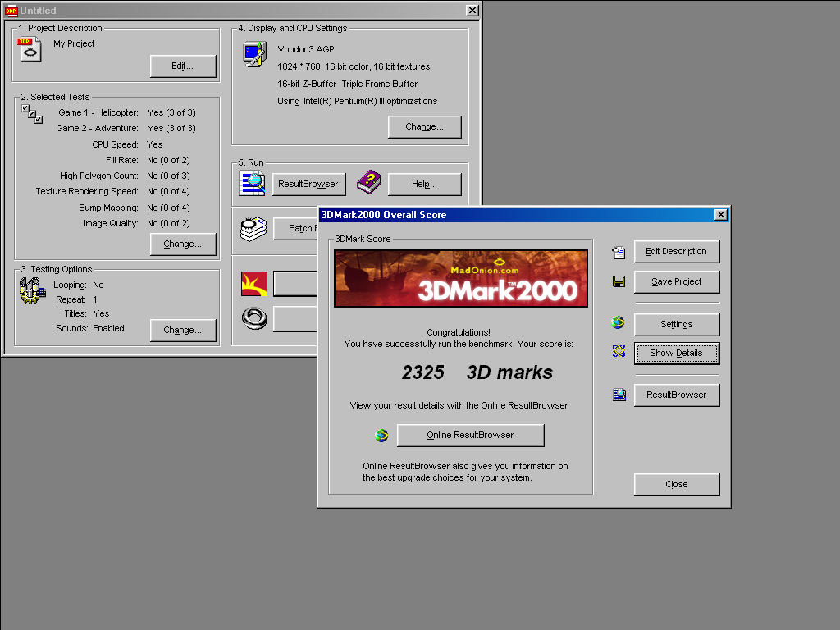Click the 3DMark2000 Overall Score title bar
Screen dimensions: 840x630
[x=523, y=215]
